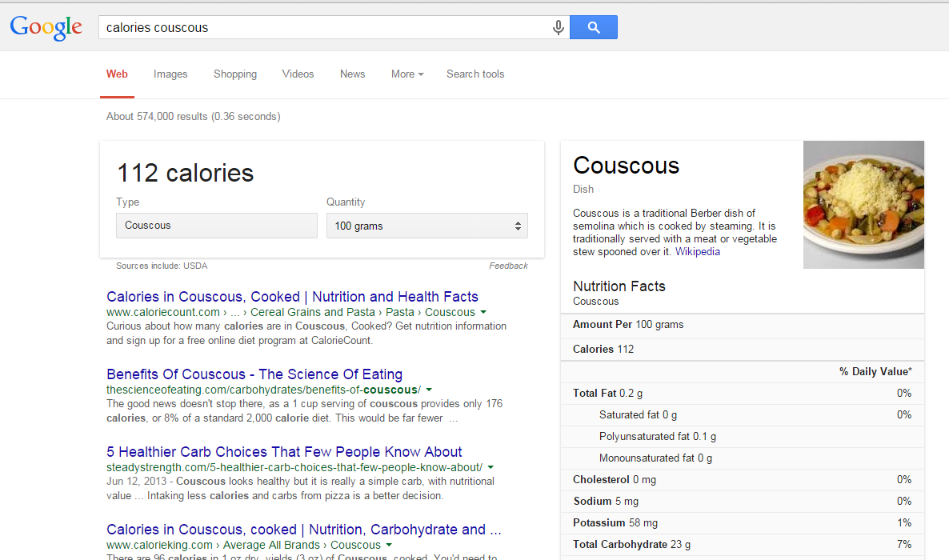Viewport: 949px width, 560px height.
Task: Click the calorieking.com Average All Brands breadcrumb
Action: [271, 545]
